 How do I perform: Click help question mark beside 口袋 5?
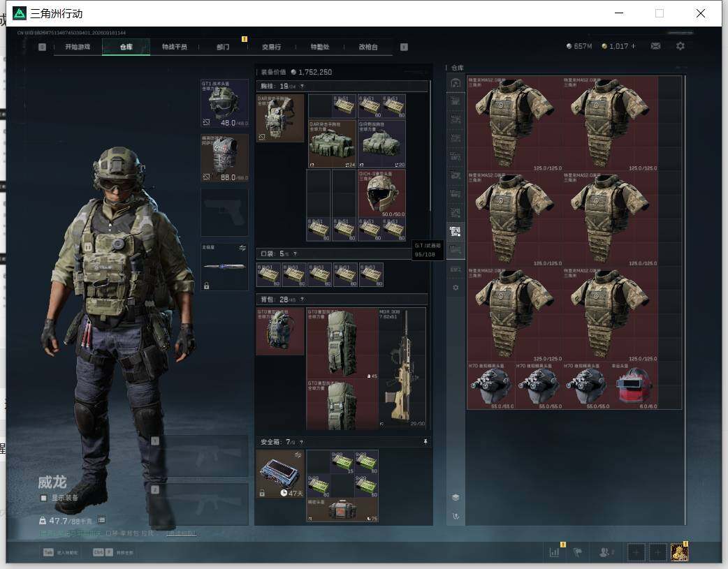click(x=295, y=254)
